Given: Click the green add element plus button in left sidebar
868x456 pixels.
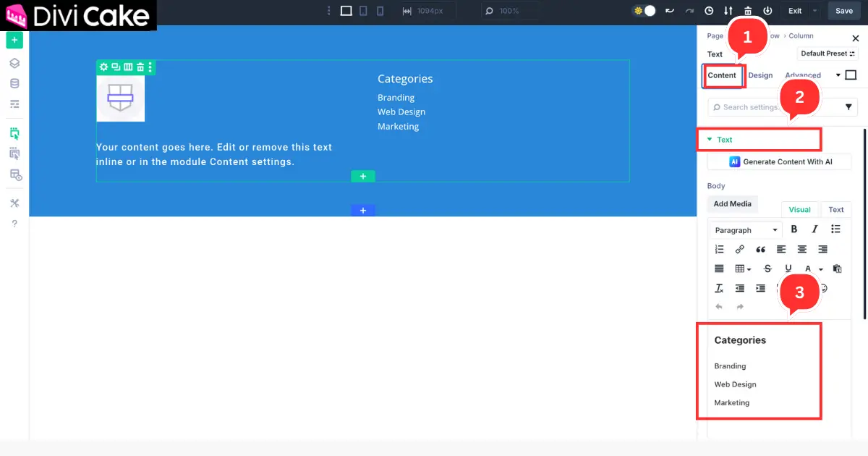Looking at the screenshot, I should click(14, 41).
